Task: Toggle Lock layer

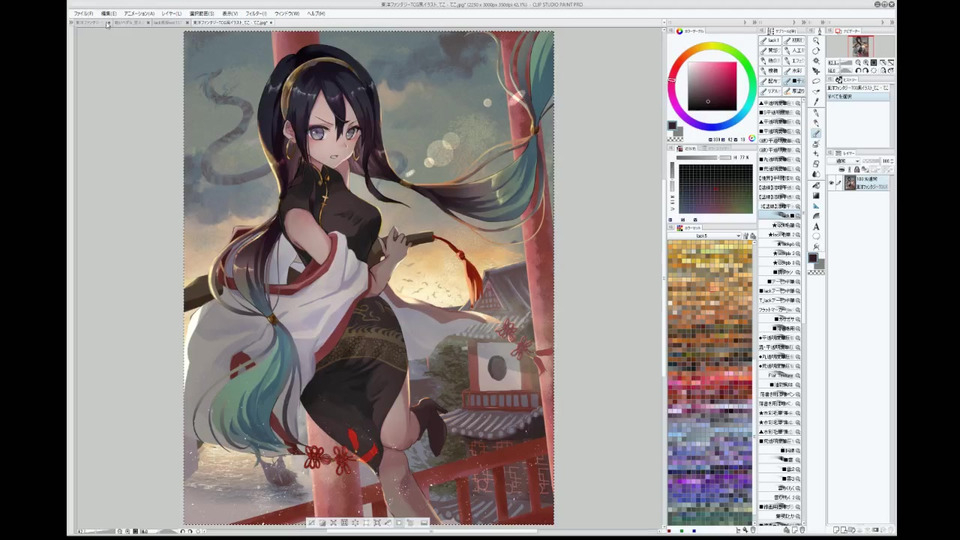Action: tap(857, 170)
